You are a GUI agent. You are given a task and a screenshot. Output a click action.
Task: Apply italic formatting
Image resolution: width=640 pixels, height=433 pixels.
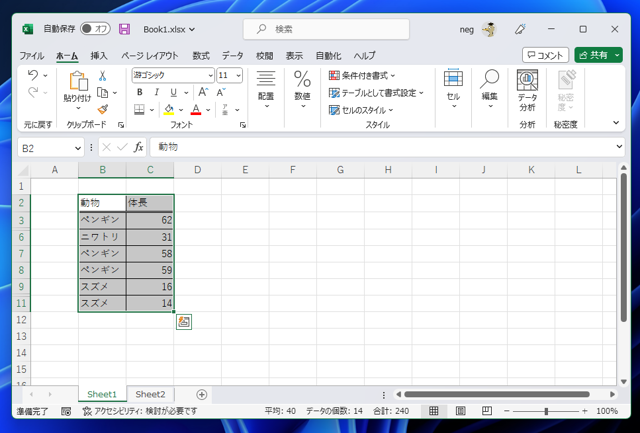tap(156, 92)
